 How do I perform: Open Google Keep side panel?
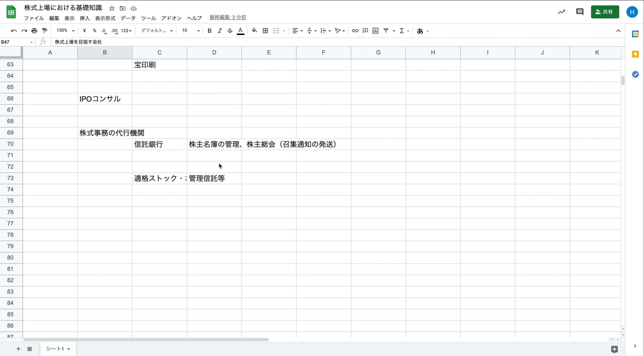pyautogui.click(x=635, y=54)
